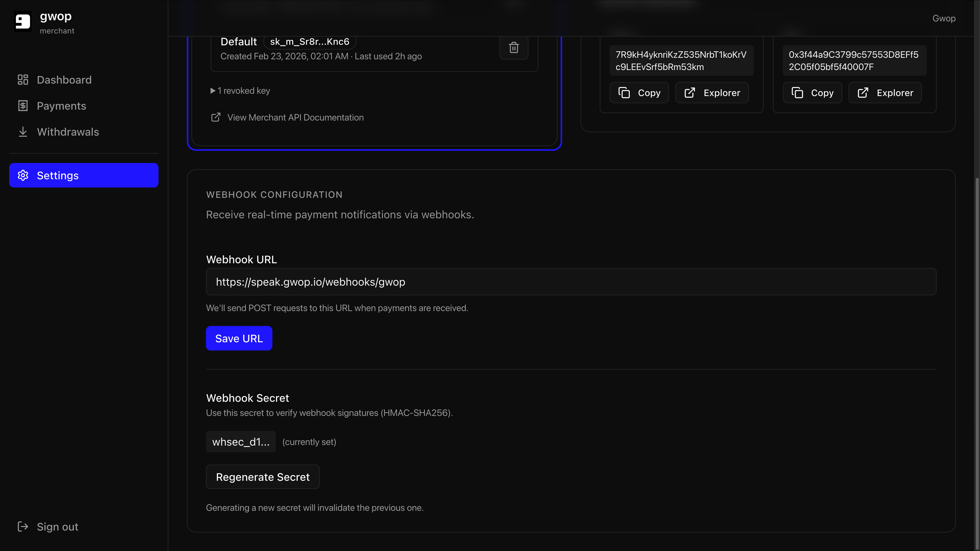The height and width of the screenshot is (551, 980).
Task: Click the Sign out arrow icon
Action: (23, 527)
